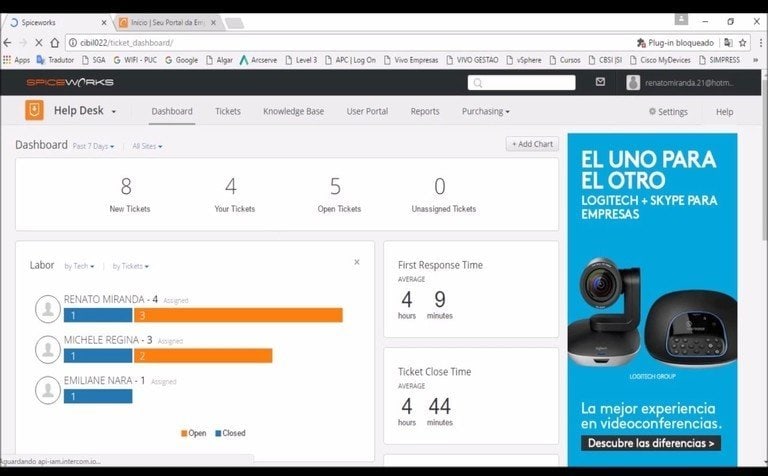Open Settings with the gear icon
The image size is (768, 476).
(668, 112)
